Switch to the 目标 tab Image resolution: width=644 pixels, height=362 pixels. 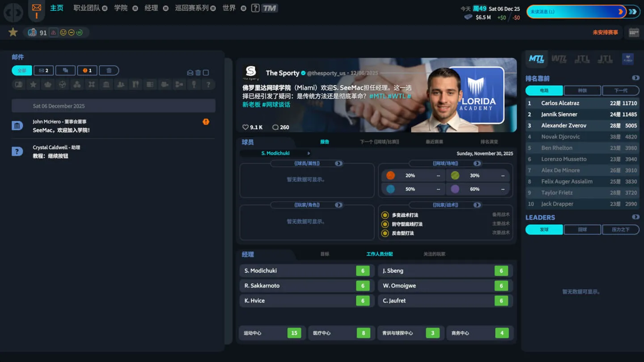pos(325,254)
